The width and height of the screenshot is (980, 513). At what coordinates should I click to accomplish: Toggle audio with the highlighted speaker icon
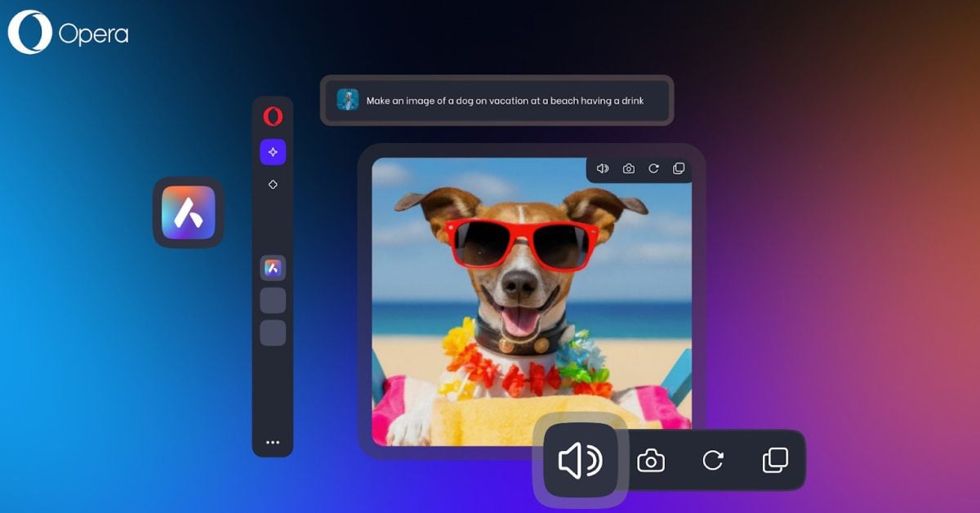581,460
